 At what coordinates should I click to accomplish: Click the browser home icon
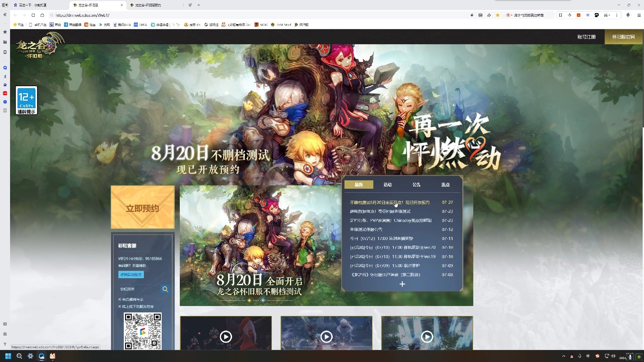[42, 15]
